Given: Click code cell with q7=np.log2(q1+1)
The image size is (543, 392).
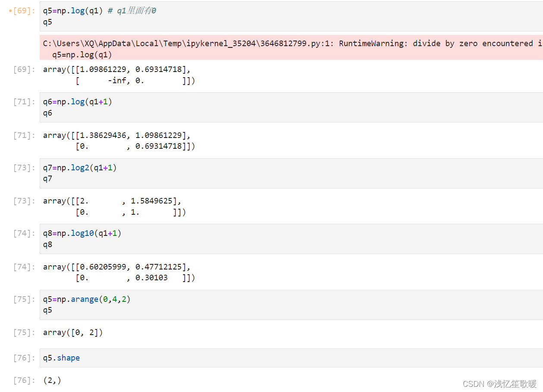Looking at the screenshot, I should click(x=291, y=173).
